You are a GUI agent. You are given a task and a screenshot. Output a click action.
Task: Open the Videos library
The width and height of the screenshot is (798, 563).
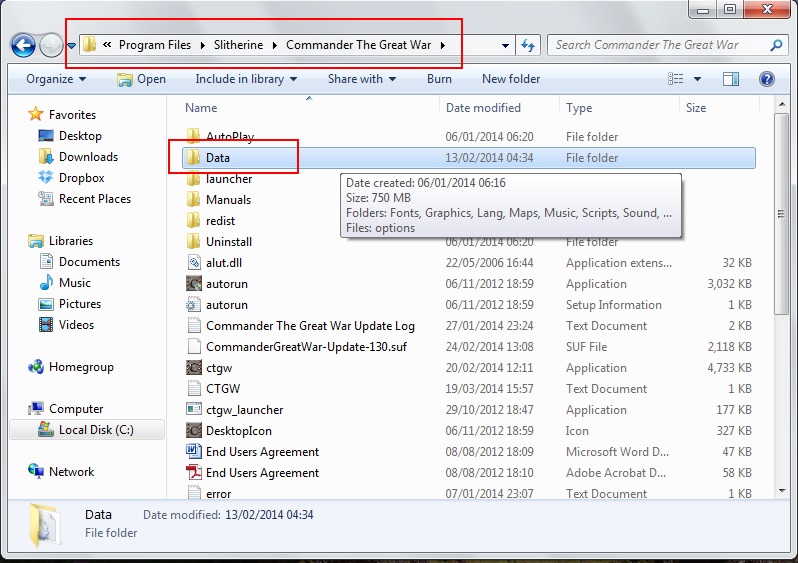click(76, 324)
